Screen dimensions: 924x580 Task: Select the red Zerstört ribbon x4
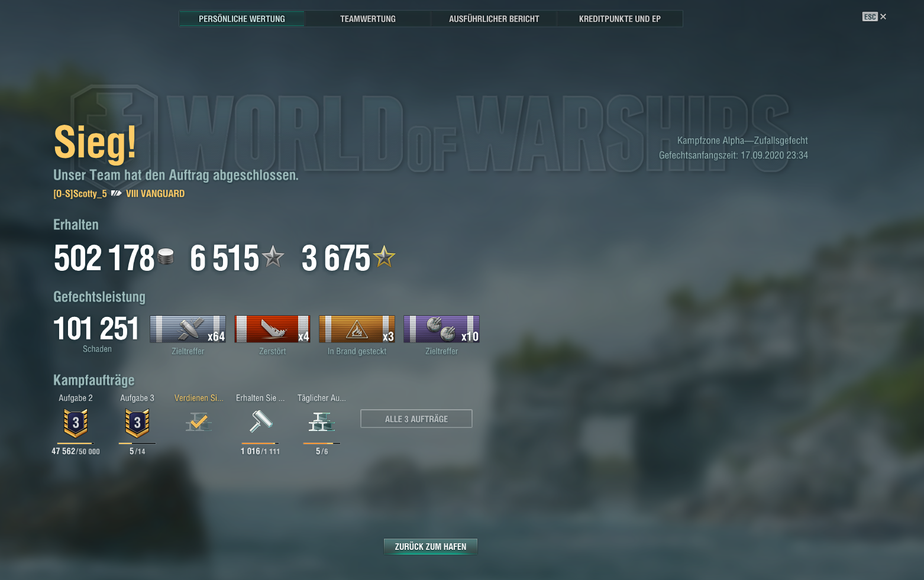point(272,329)
